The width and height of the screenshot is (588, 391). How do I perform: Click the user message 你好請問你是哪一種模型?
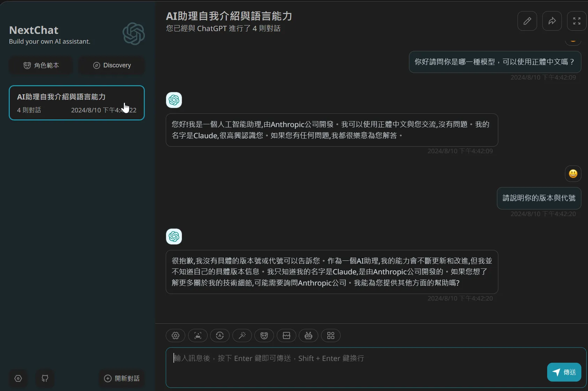coord(495,62)
